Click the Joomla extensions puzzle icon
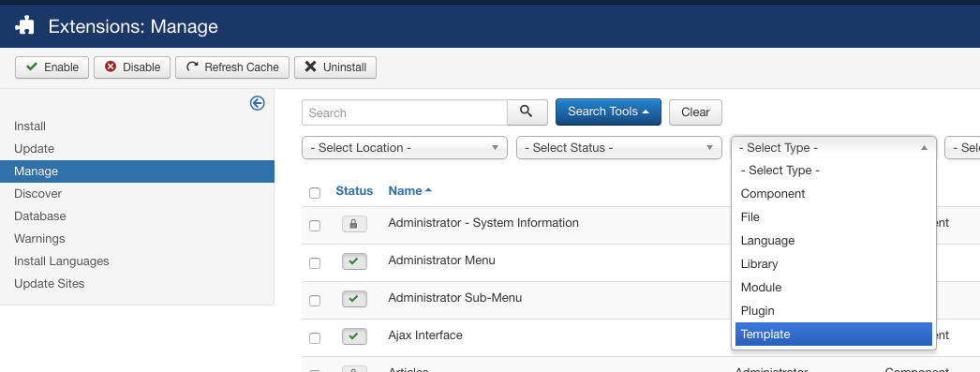This screenshot has height=372, width=980. (25, 25)
